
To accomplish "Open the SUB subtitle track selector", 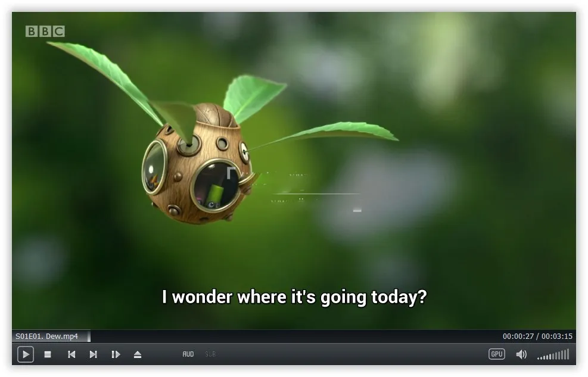I will pyautogui.click(x=210, y=354).
